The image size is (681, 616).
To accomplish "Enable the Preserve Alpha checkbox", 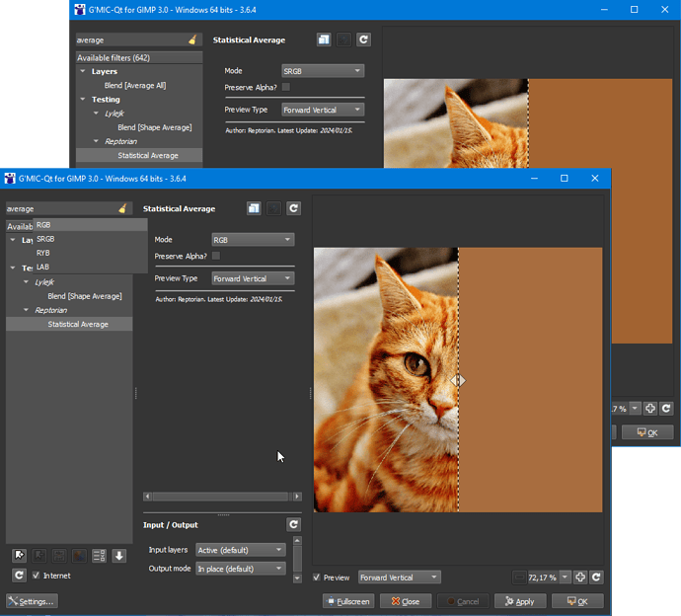I will pos(216,256).
